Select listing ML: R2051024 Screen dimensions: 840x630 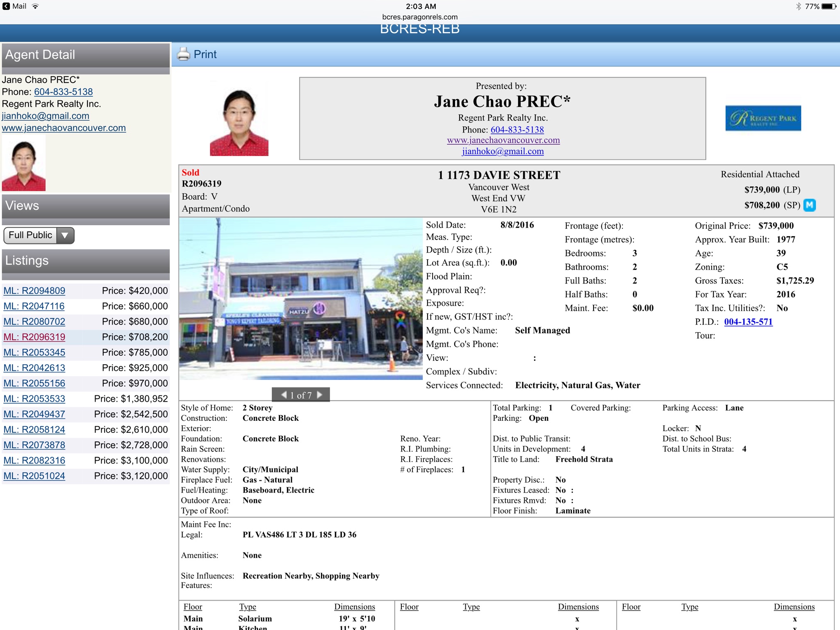point(34,476)
